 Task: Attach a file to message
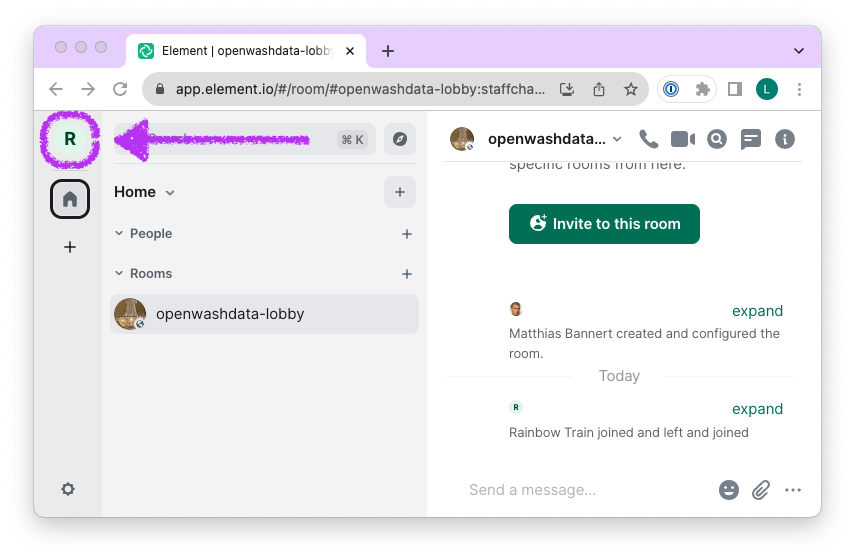[761, 490]
